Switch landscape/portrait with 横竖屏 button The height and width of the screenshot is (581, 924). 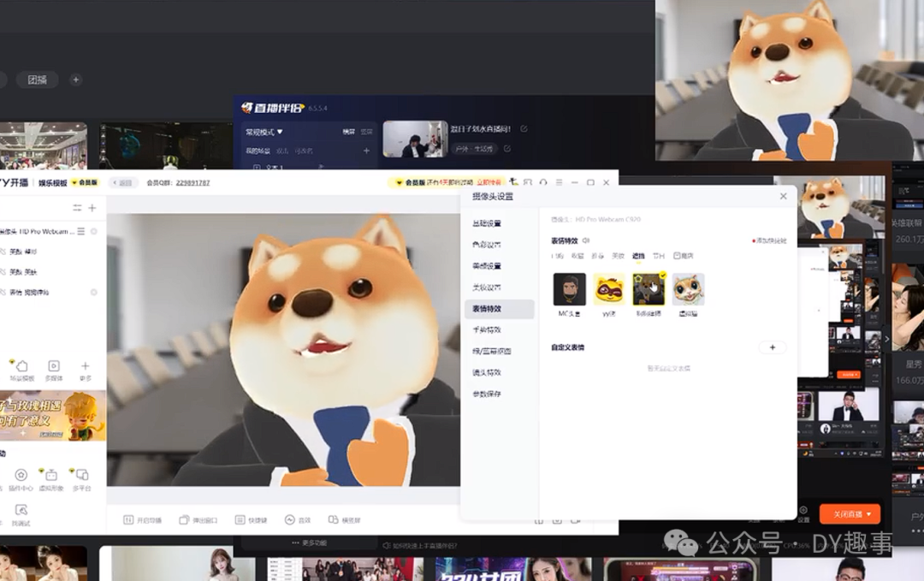tap(344, 519)
